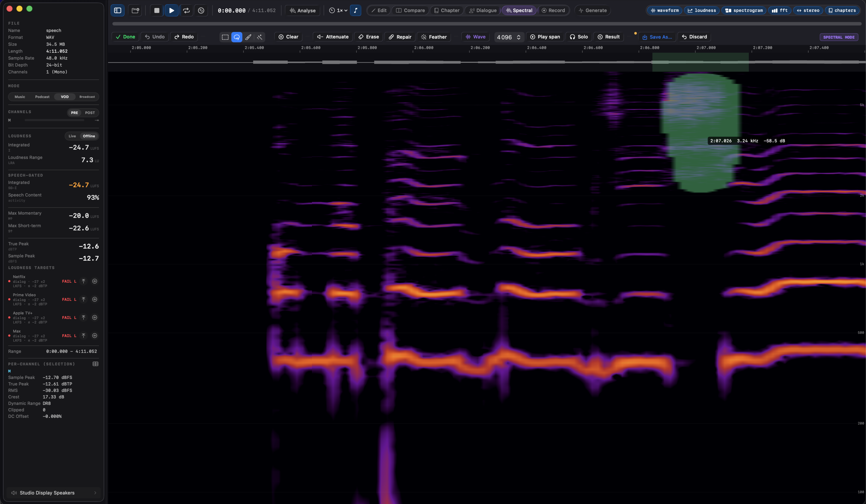Image resolution: width=866 pixels, height=504 pixels.
Task: Click the Solo headphones button
Action: [x=579, y=37]
